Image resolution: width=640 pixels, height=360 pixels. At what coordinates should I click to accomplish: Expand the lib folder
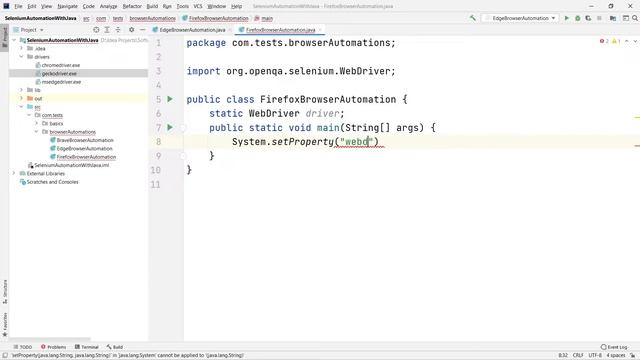(x=22, y=90)
